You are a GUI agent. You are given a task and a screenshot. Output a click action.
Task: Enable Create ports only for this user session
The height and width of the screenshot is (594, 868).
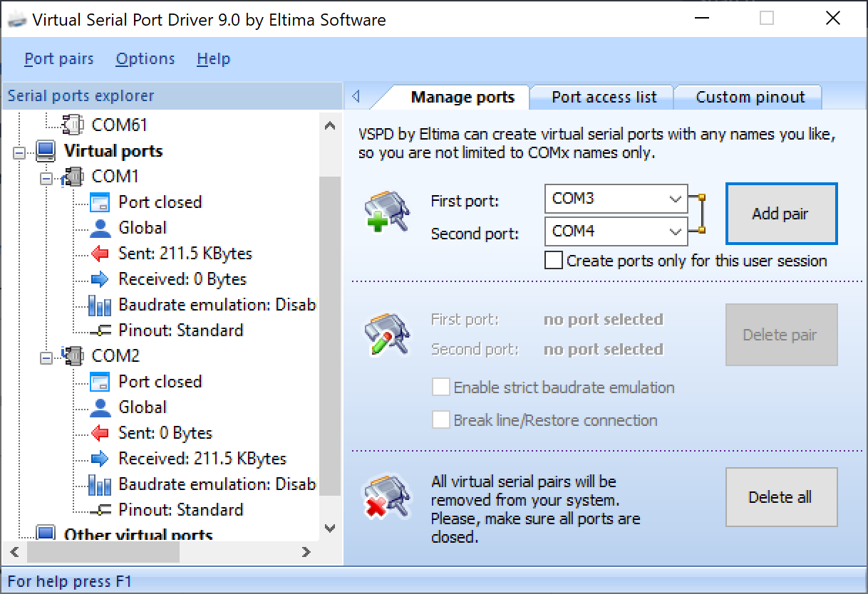pyautogui.click(x=553, y=261)
